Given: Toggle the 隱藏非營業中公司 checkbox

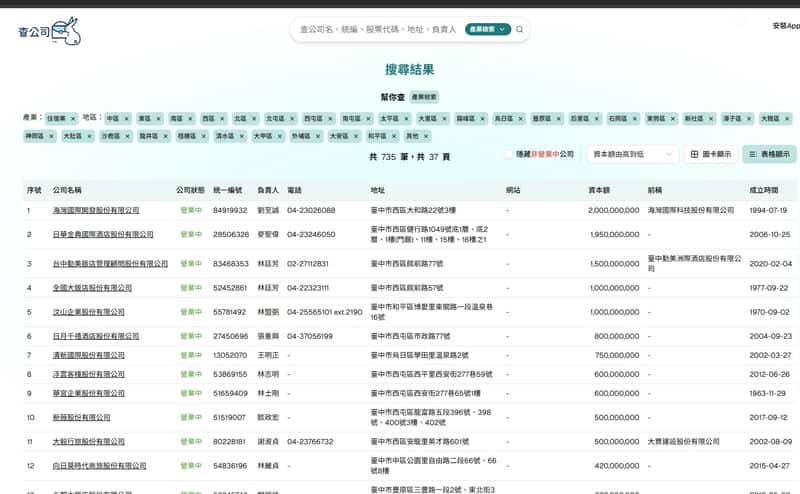Looking at the screenshot, I should tap(509, 155).
